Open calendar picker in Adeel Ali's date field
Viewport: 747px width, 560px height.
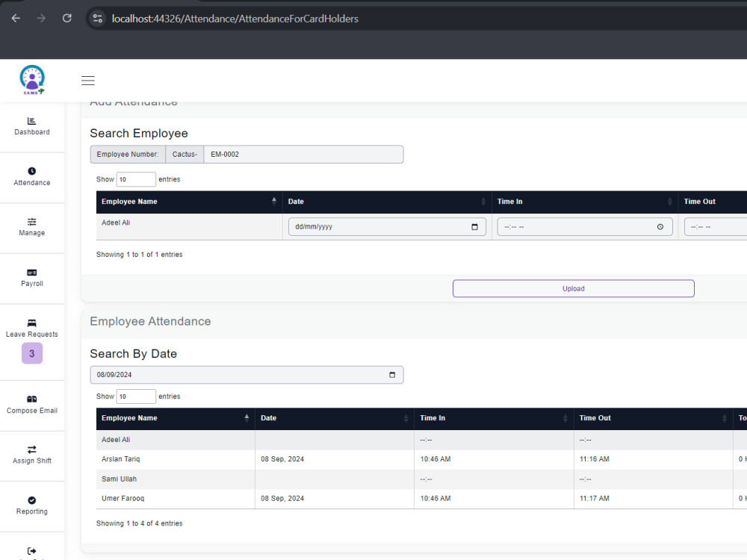tap(474, 227)
